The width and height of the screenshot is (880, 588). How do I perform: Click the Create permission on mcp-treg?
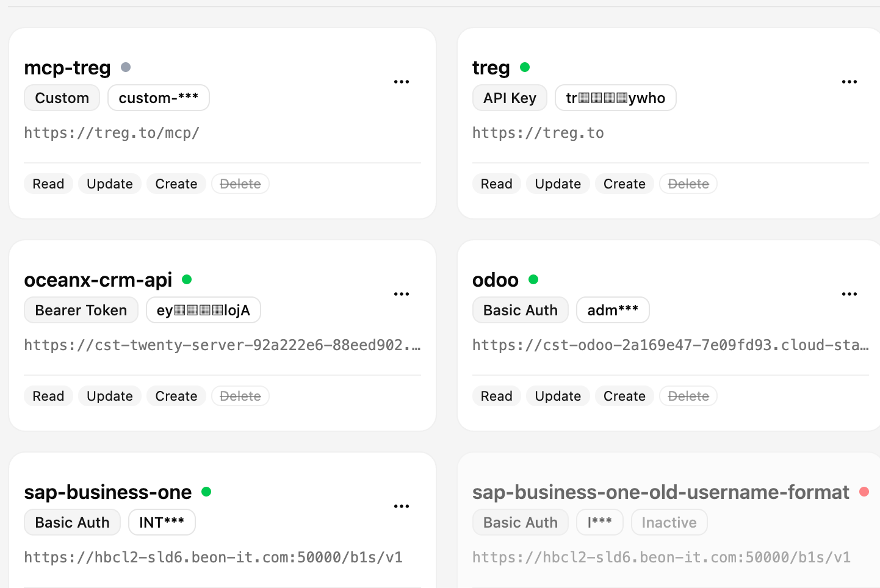176,184
